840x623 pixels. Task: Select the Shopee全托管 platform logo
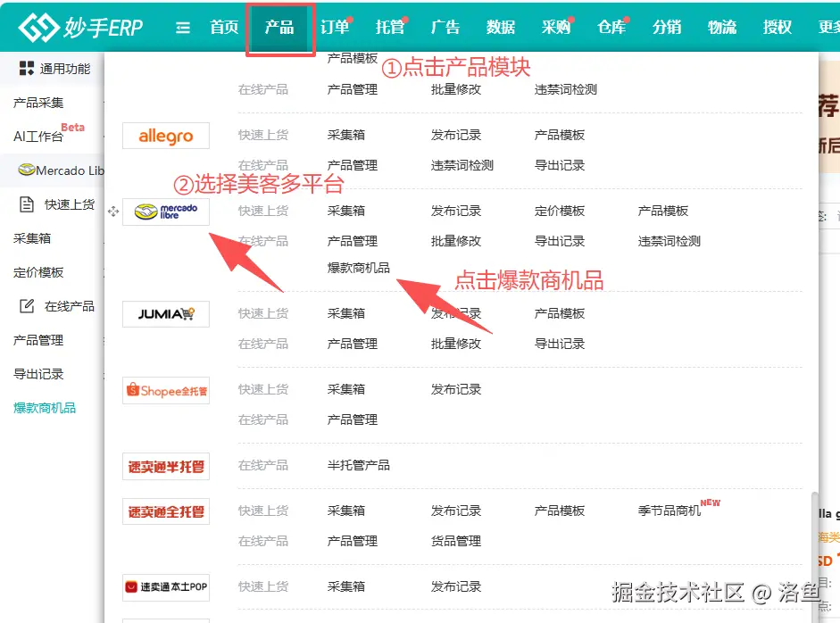tap(165, 391)
